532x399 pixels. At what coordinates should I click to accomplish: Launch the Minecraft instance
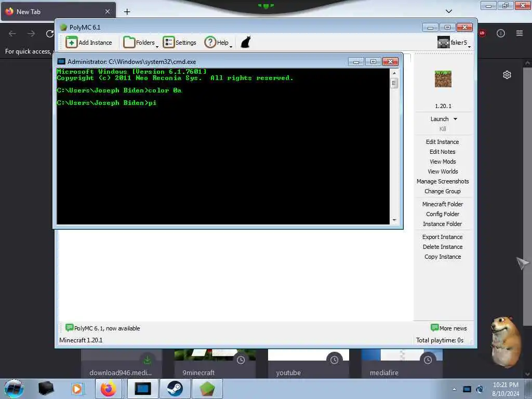click(440, 119)
